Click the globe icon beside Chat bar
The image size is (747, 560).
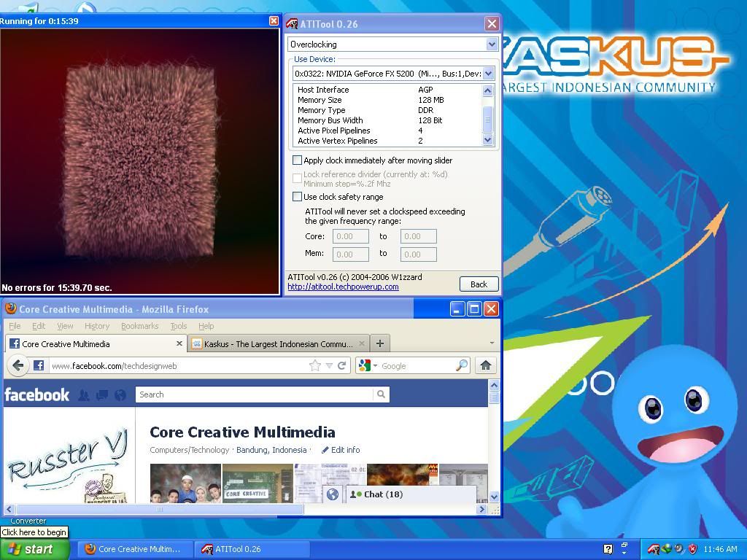coord(333,494)
